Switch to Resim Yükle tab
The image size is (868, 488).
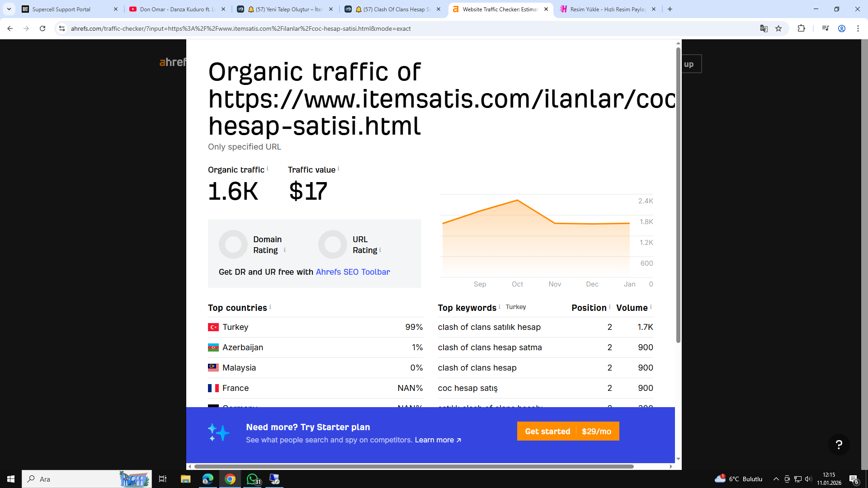(x=608, y=9)
